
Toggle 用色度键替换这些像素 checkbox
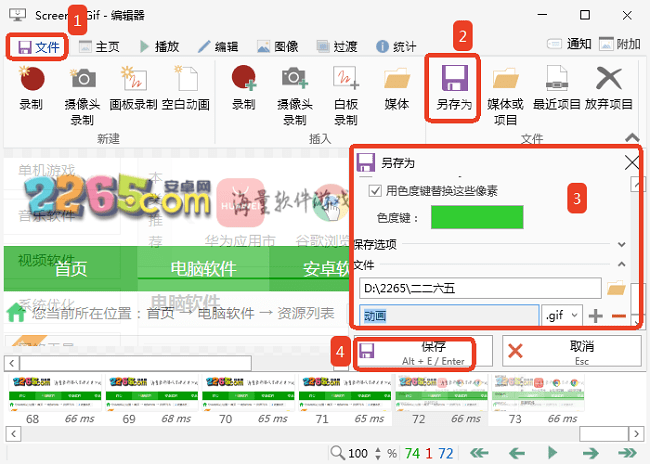(x=375, y=191)
